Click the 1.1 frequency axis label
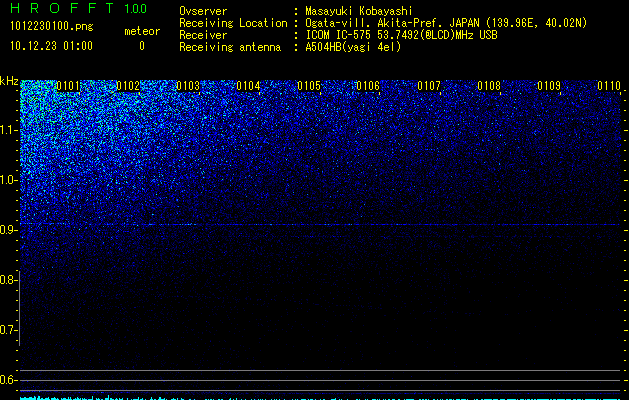The height and width of the screenshot is (400, 629). [9, 130]
